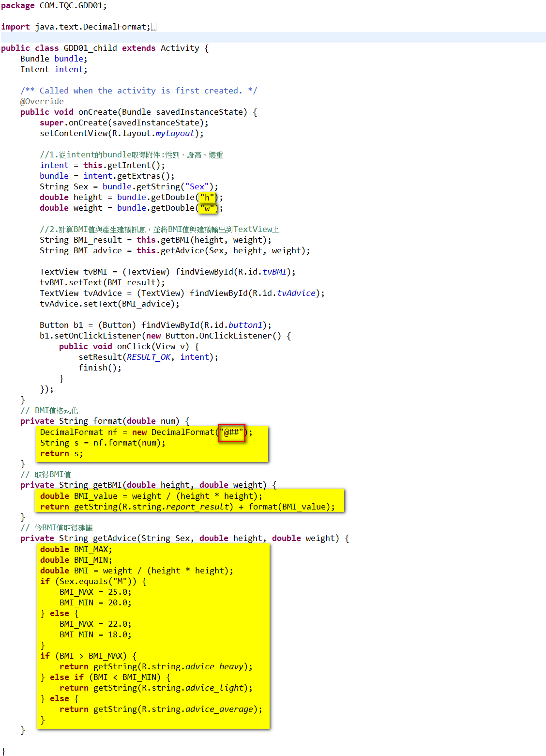Click the 'TextView tvBMI = (TextView) findViewById' line
The height and width of the screenshot is (756, 546).
168,272
